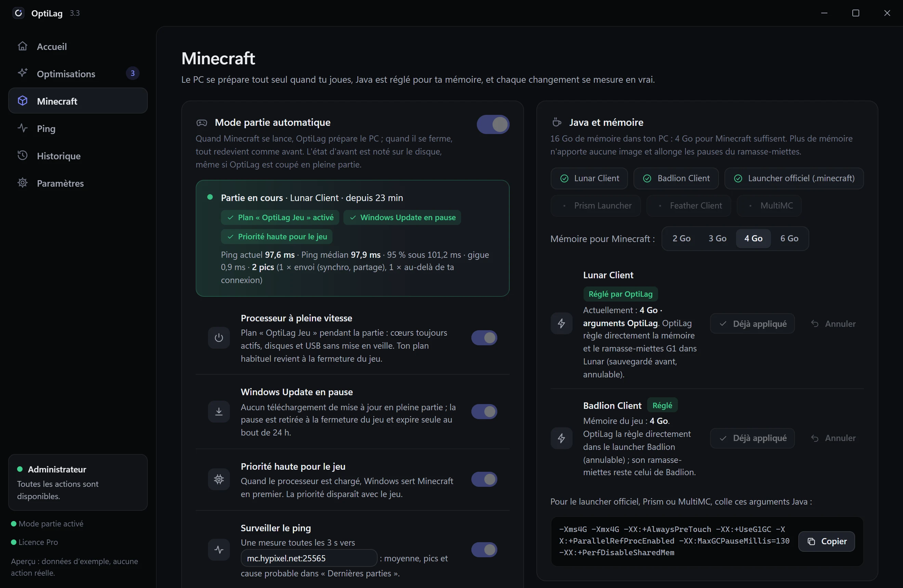Click the Historique clock icon
The height and width of the screenshot is (588, 903).
click(23, 156)
